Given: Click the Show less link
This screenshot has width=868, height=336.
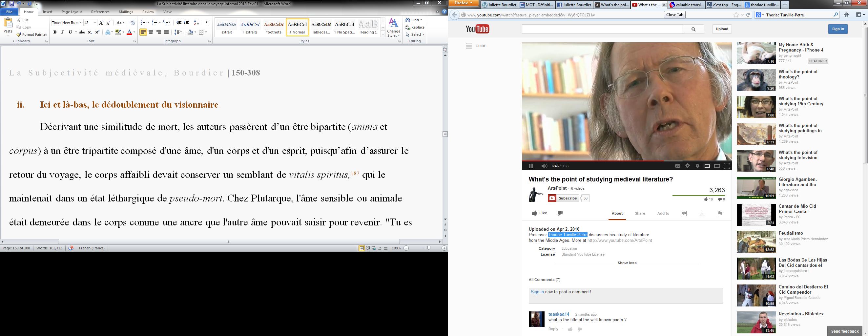Looking at the screenshot, I should tap(627, 263).
